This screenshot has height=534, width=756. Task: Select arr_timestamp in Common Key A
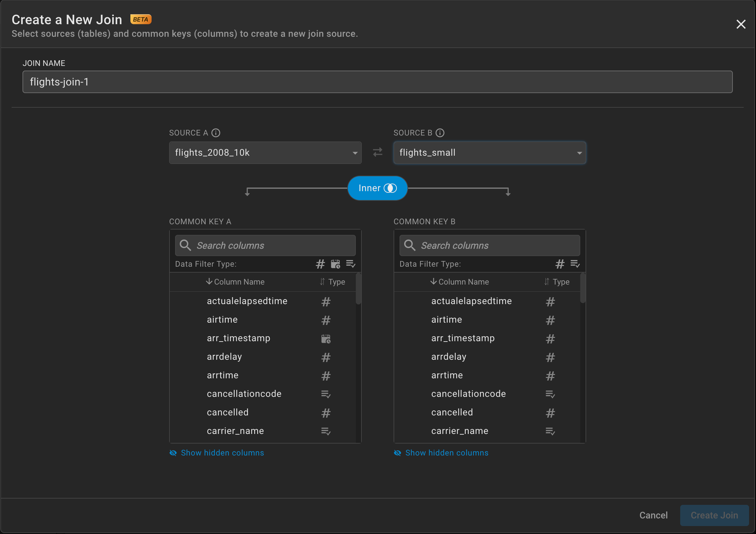click(x=239, y=338)
